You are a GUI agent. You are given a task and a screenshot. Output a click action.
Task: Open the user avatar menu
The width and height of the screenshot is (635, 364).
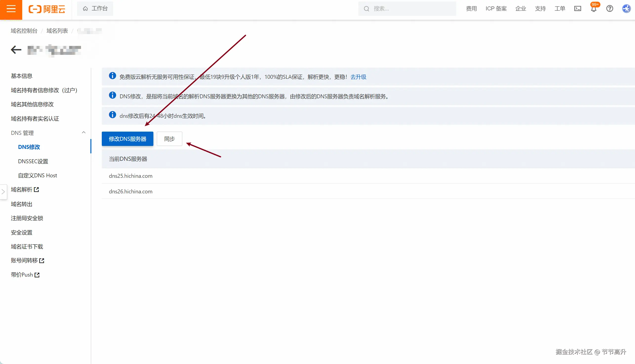(x=626, y=8)
